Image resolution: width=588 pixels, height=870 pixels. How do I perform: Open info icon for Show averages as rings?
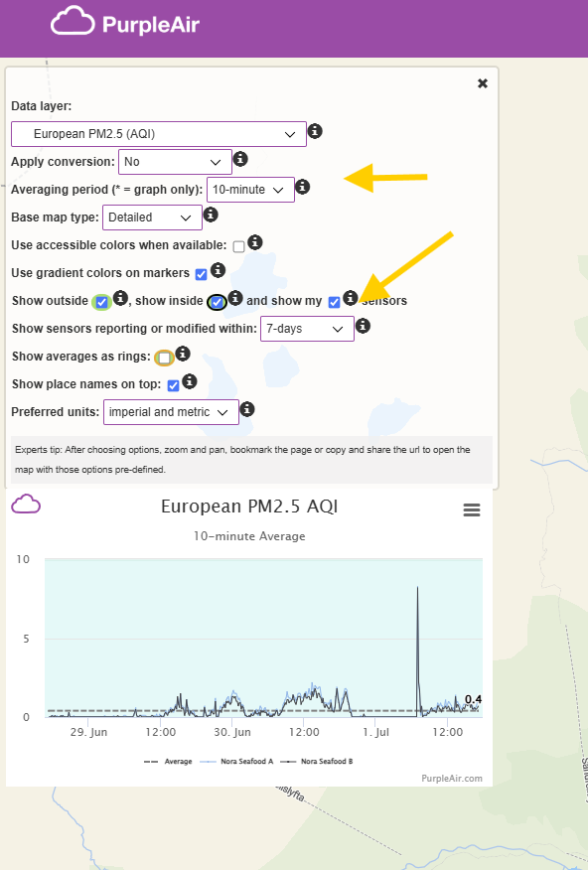click(x=183, y=354)
